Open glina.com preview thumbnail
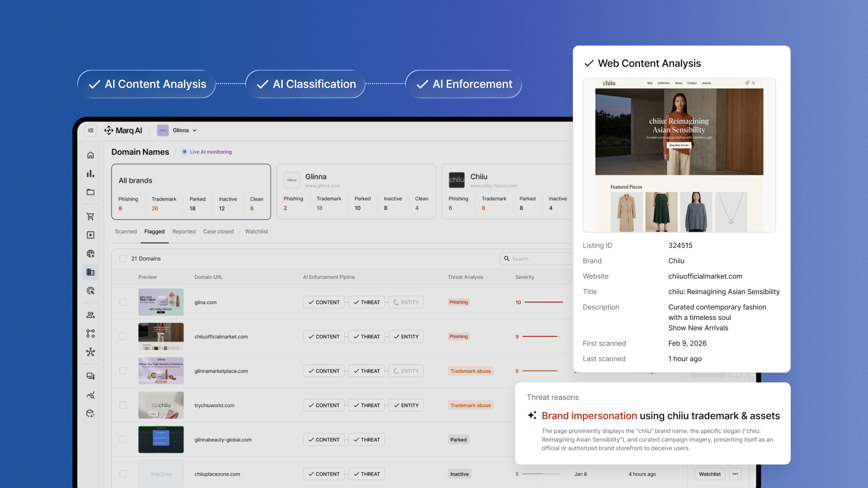 point(161,302)
